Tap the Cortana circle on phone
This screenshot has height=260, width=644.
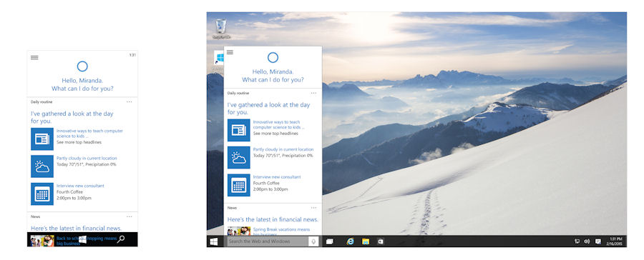click(82, 66)
